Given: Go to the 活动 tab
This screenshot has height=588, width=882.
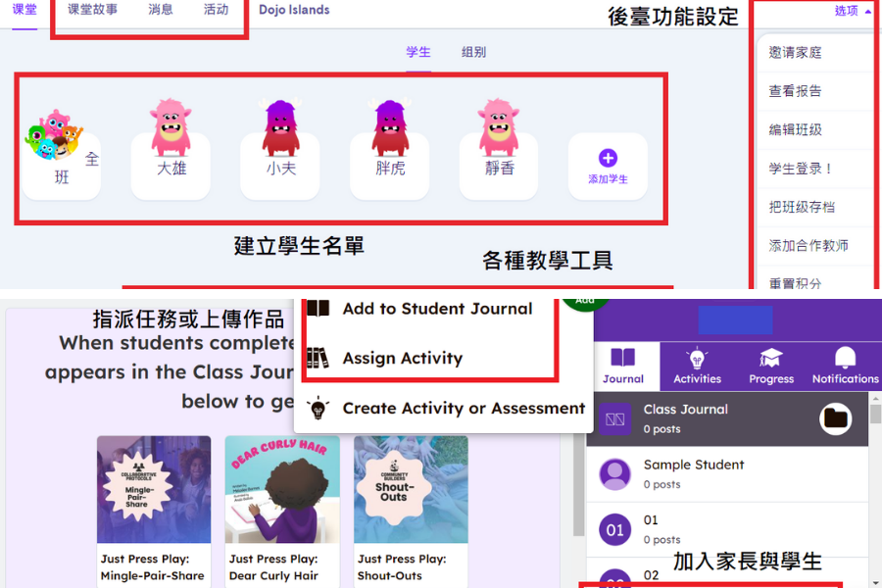Looking at the screenshot, I should click(216, 10).
